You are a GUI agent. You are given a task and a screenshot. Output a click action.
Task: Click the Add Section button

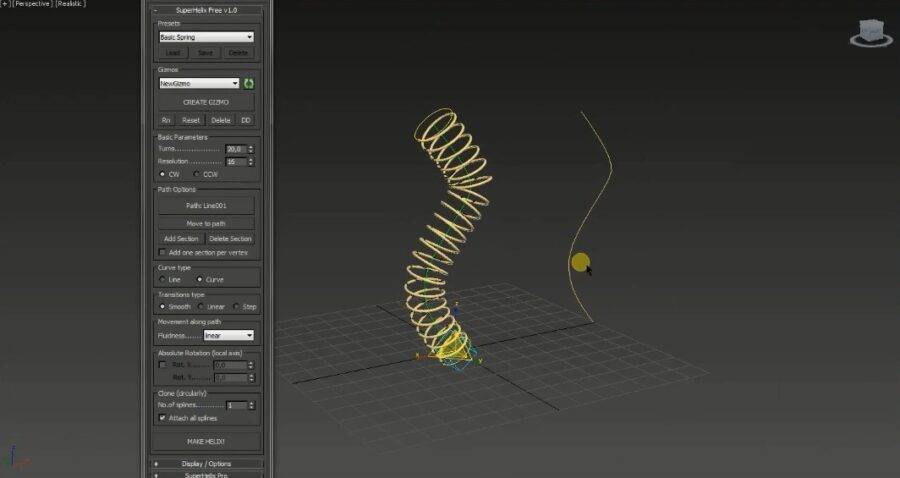point(181,239)
